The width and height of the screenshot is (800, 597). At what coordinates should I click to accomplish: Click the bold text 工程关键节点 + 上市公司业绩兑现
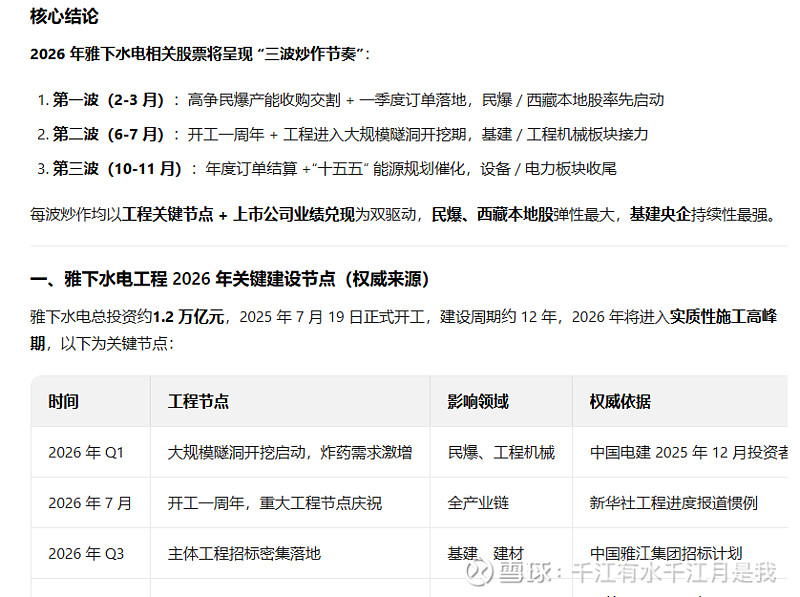(238, 215)
